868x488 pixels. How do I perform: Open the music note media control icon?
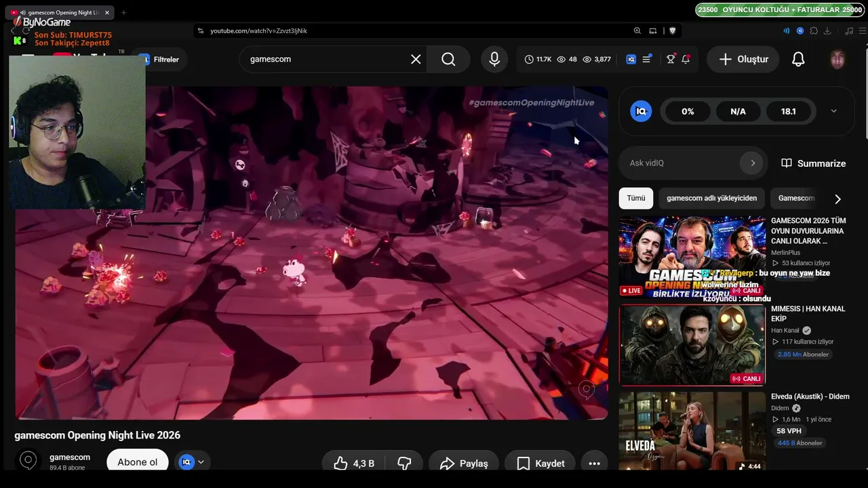coord(849,30)
